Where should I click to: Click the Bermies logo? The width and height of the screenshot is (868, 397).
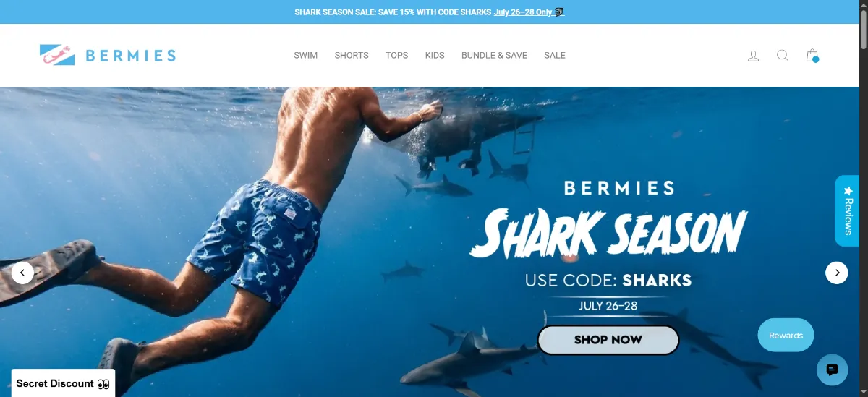click(108, 56)
